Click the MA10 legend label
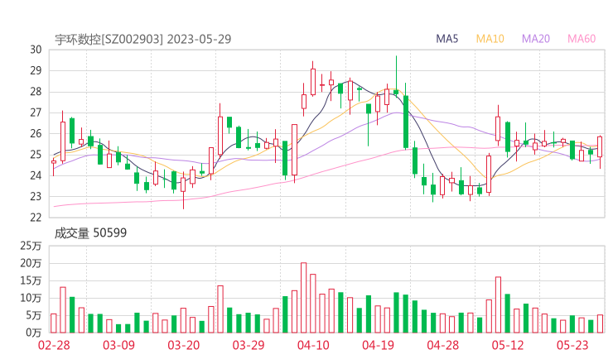The image size is (613, 364). [490, 39]
